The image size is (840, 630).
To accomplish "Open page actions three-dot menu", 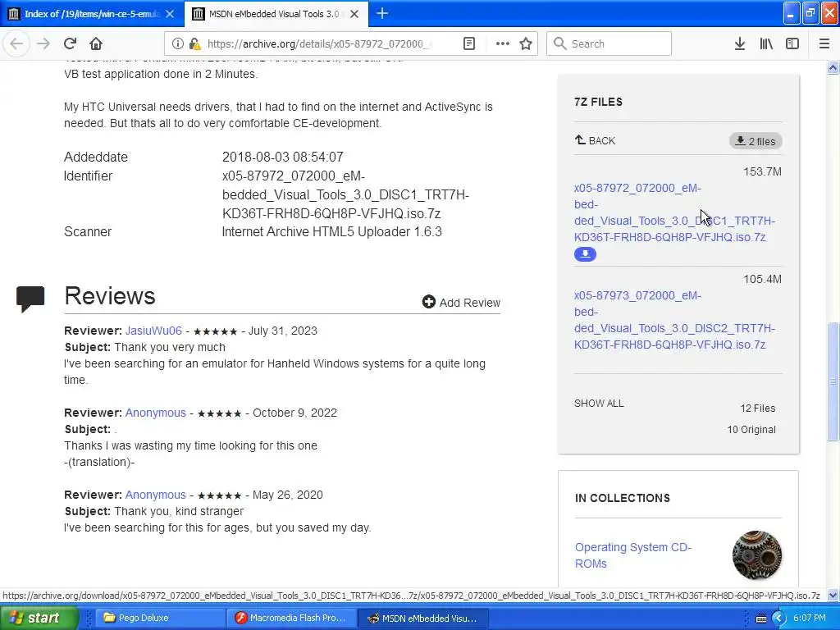I will 503,43.
